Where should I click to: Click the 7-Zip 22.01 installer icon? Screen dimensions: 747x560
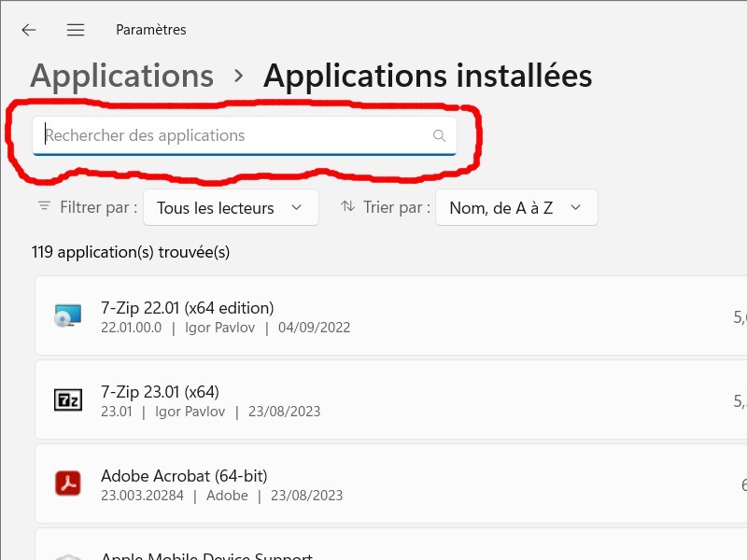68,317
